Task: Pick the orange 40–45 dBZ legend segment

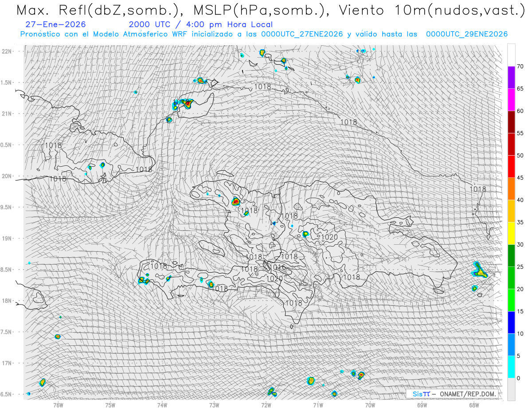Action: coord(511,189)
